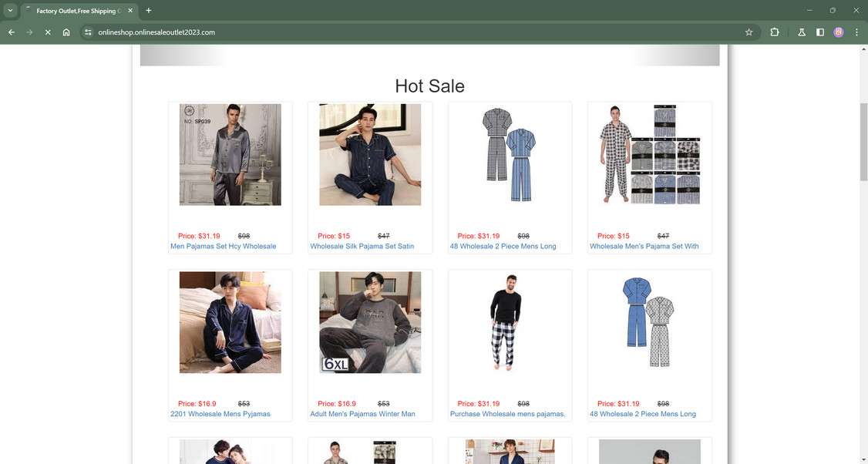Bookmark this page with the star icon
The height and width of the screenshot is (464, 868).
click(x=749, y=32)
